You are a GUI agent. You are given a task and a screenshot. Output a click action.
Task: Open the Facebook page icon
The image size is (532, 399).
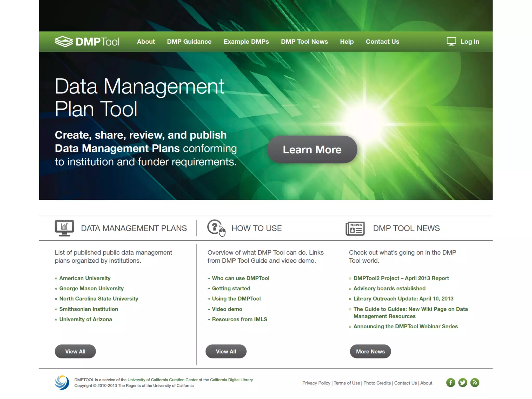click(x=450, y=383)
